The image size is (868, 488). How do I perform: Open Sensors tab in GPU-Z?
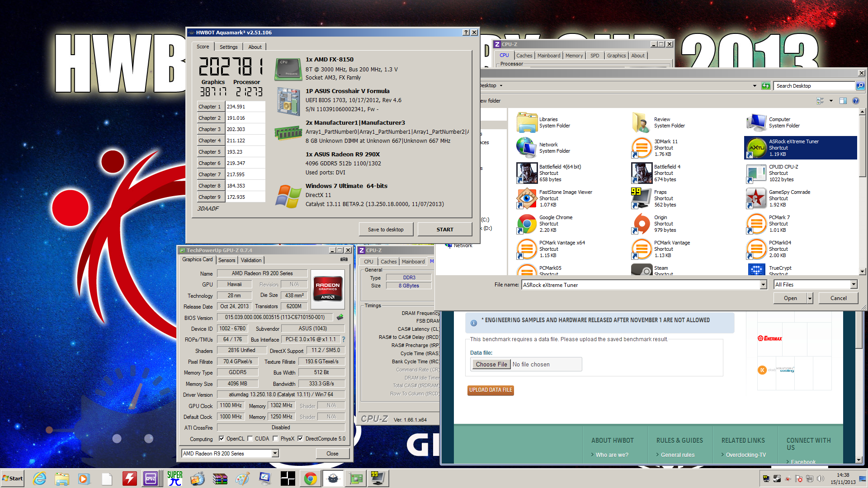(x=226, y=260)
